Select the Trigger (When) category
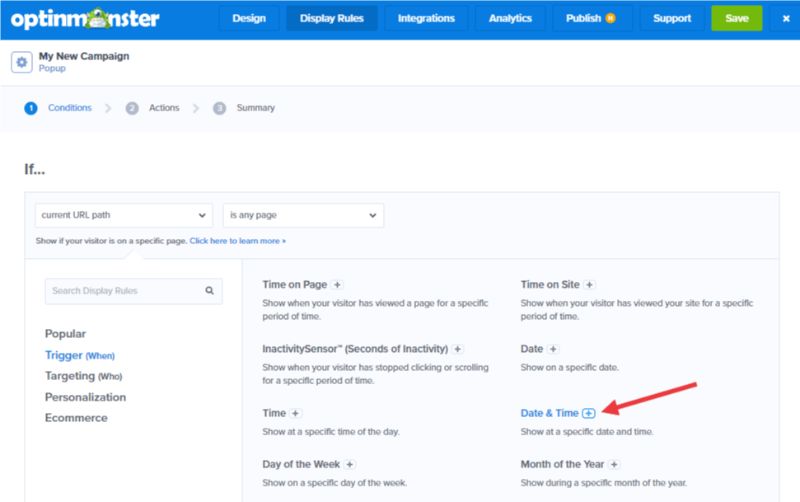The width and height of the screenshot is (800, 502). 80,355
